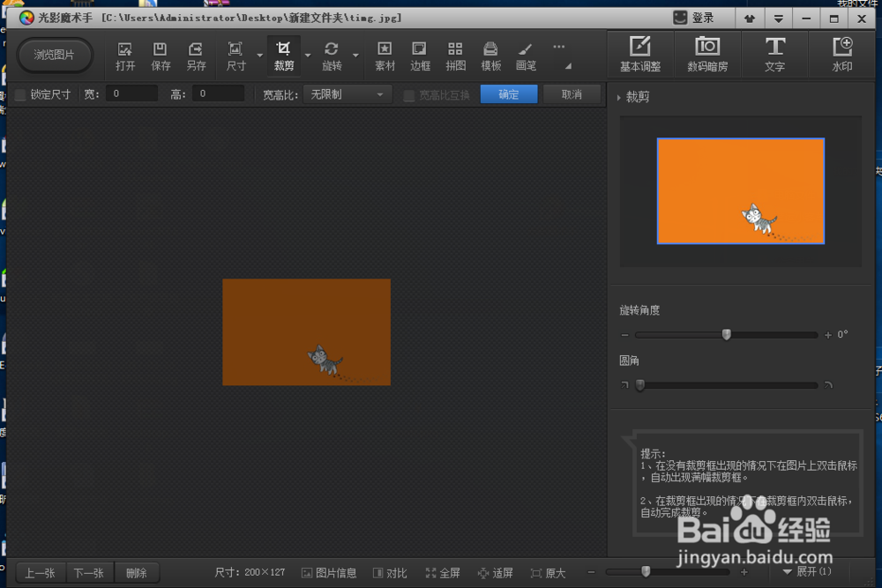Screen dimensions: 882x588
Task: Cancel crop with 取消 button
Action: tap(572, 94)
